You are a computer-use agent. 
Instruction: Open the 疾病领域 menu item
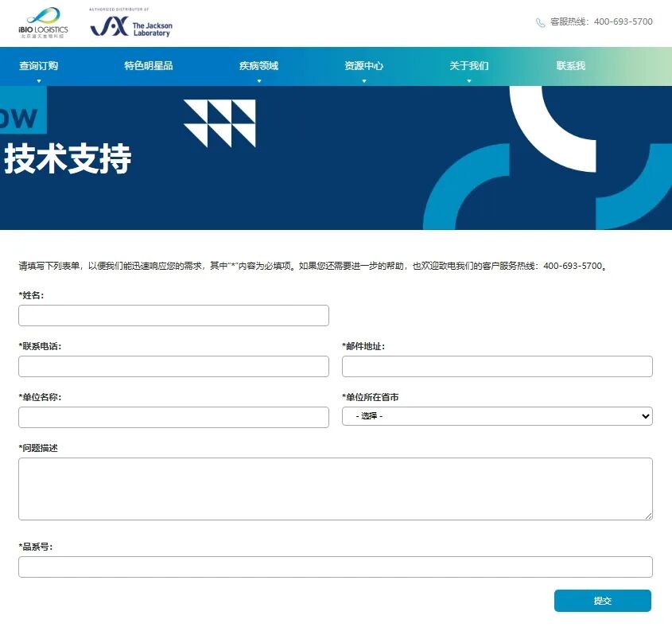click(258, 66)
